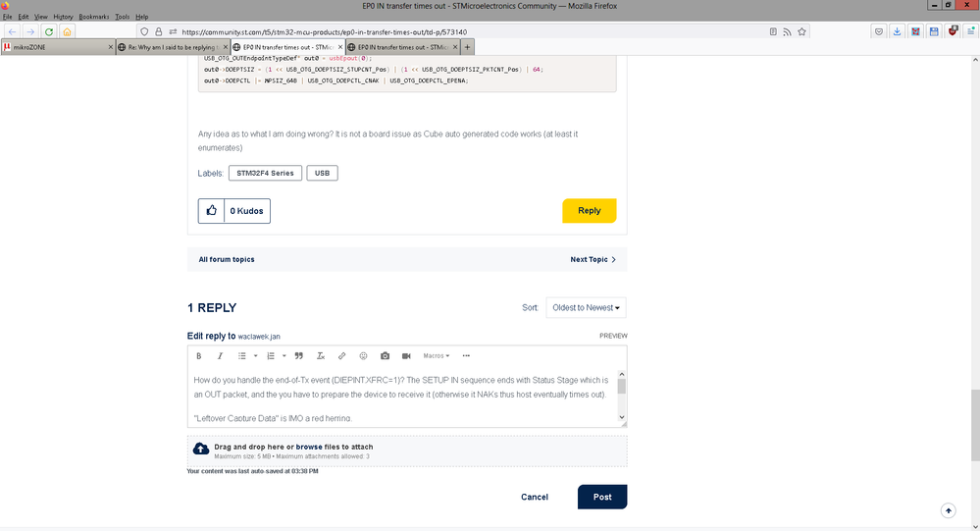Go to All forum topics
The height and width of the screenshot is (531, 980).
(x=227, y=259)
